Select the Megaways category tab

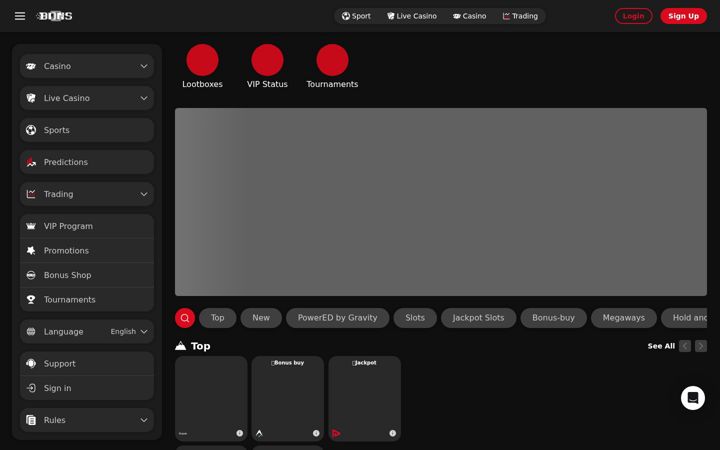pyautogui.click(x=624, y=318)
